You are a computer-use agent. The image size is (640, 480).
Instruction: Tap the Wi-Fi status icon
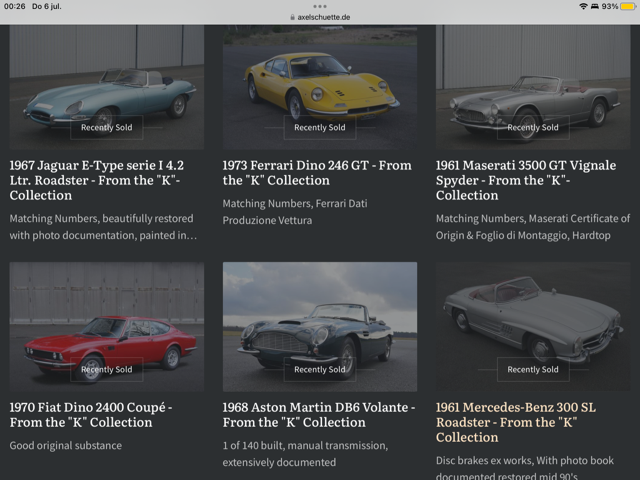[x=583, y=6]
